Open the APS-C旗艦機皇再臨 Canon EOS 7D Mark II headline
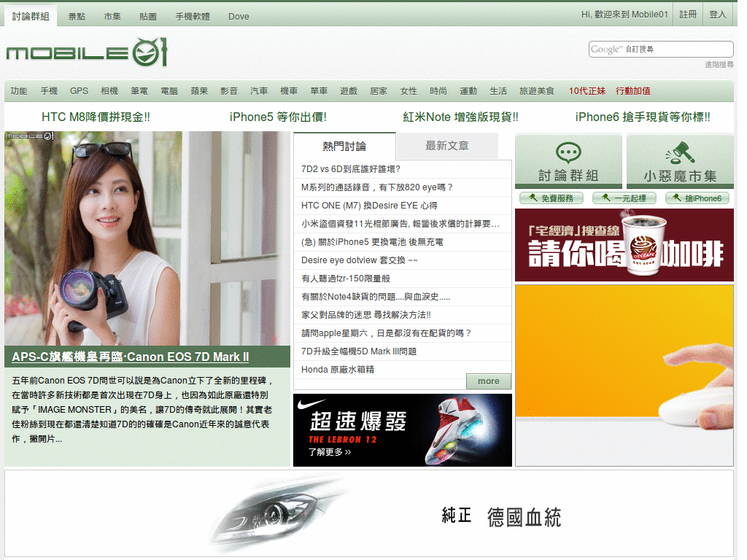The height and width of the screenshot is (560, 747). pyautogui.click(x=131, y=357)
